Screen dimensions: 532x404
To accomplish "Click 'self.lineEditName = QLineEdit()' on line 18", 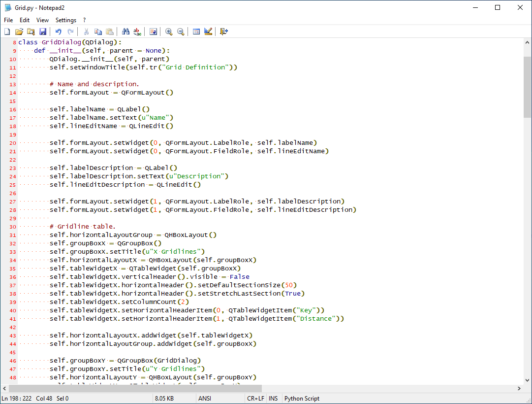I will (x=111, y=126).
